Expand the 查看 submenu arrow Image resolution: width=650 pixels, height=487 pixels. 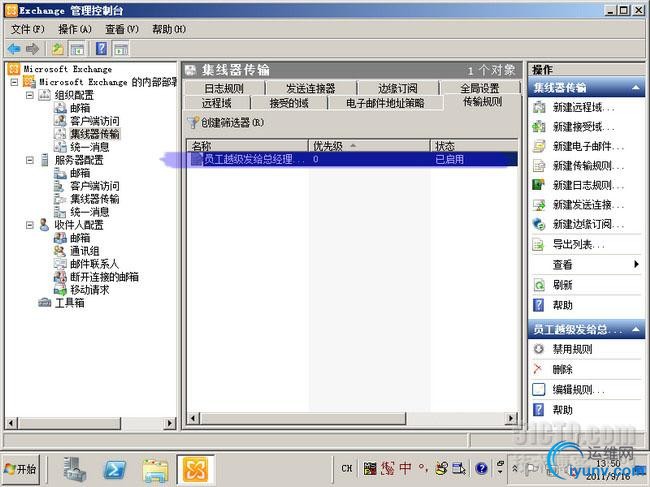[x=636, y=264]
